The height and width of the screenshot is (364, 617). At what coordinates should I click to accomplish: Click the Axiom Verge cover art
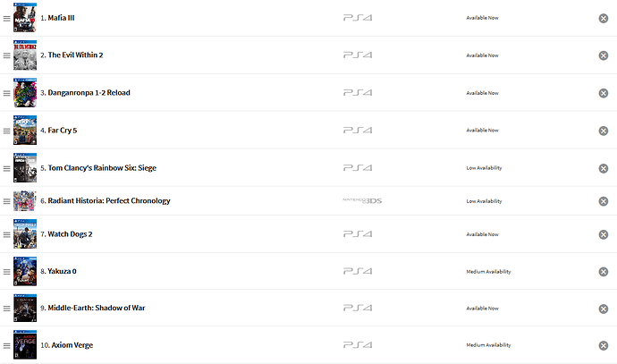coord(25,345)
